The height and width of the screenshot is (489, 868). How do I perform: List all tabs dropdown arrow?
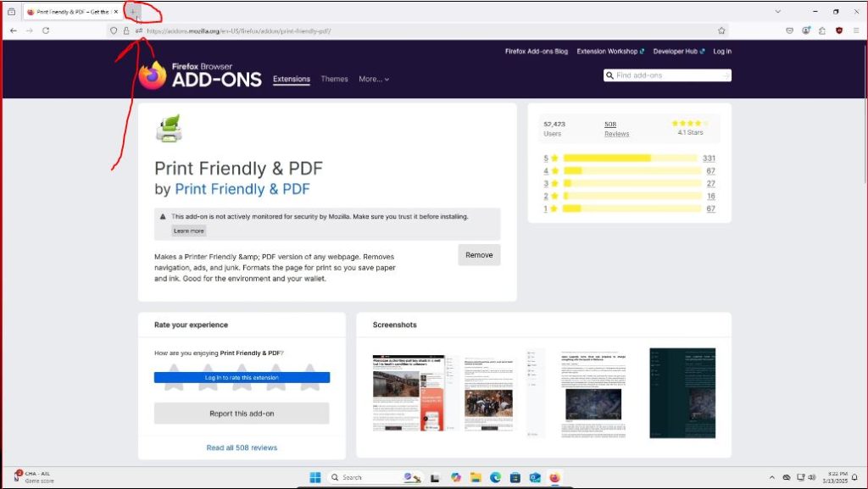point(778,12)
